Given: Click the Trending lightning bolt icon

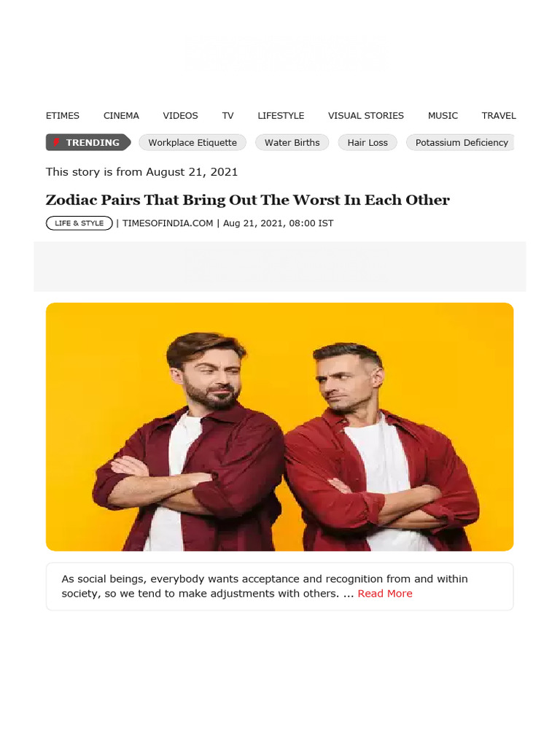Looking at the screenshot, I should tap(56, 142).
